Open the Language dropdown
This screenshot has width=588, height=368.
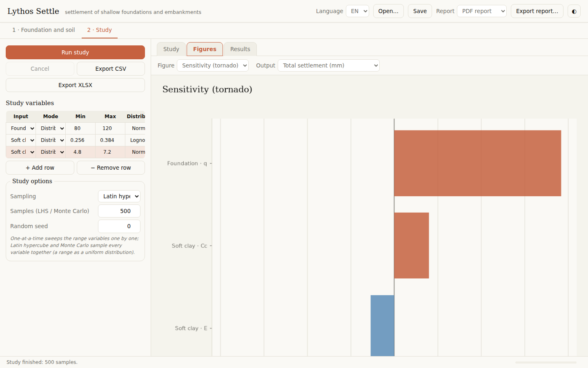pos(357,11)
